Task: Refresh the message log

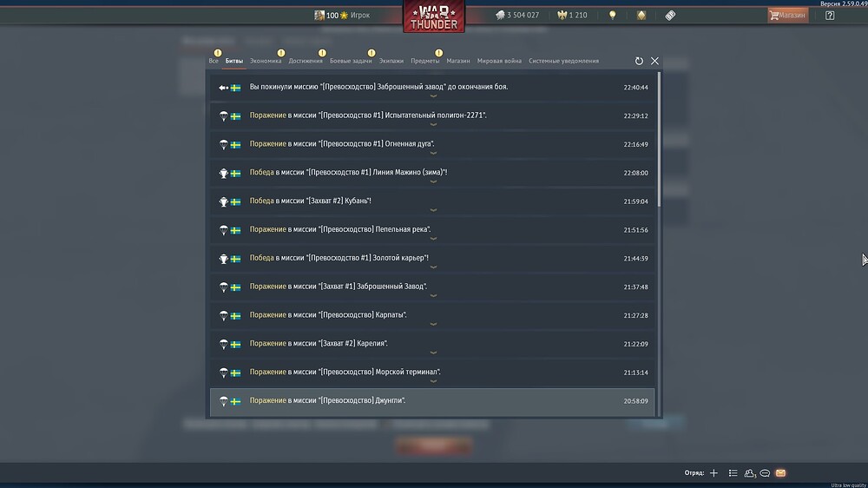Action: point(639,61)
